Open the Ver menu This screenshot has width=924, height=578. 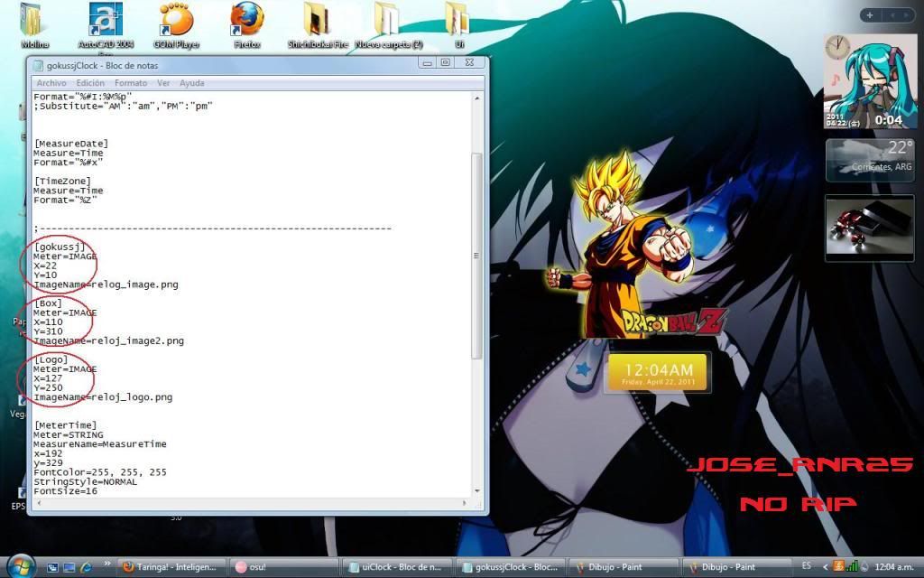[x=163, y=83]
